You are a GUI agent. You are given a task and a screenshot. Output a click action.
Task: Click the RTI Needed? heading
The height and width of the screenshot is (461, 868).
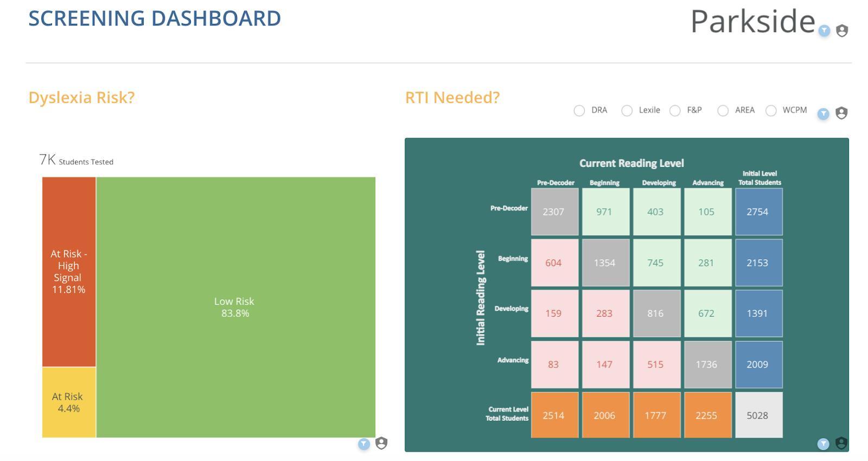[452, 98]
